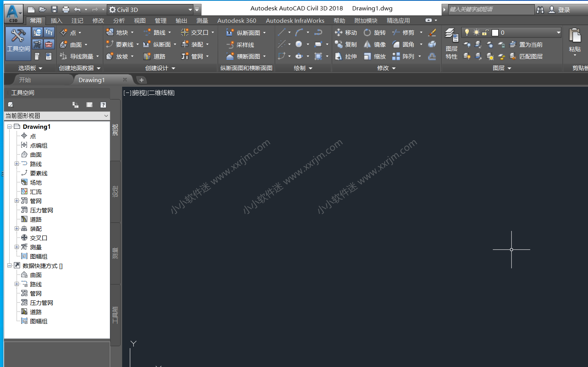Click the Undo arrow in quick access toolbar
Viewport: 588px width, 367px height.
77,9
